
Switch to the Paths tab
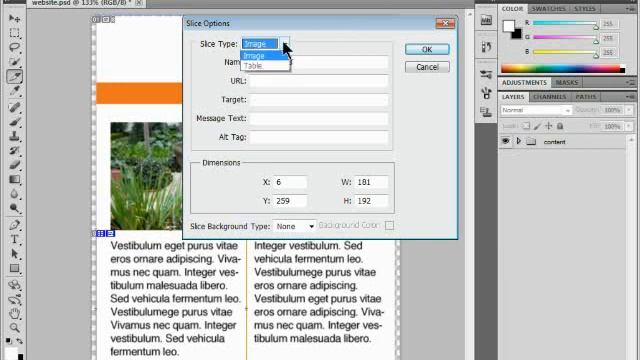click(586, 97)
